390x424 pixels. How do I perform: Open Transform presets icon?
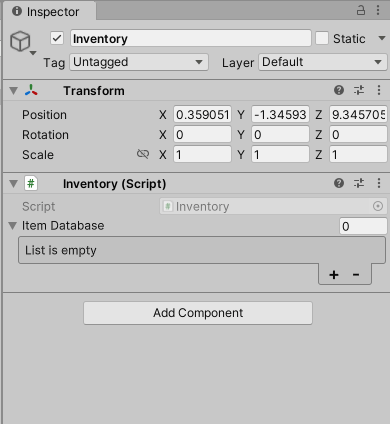pyautogui.click(x=359, y=90)
